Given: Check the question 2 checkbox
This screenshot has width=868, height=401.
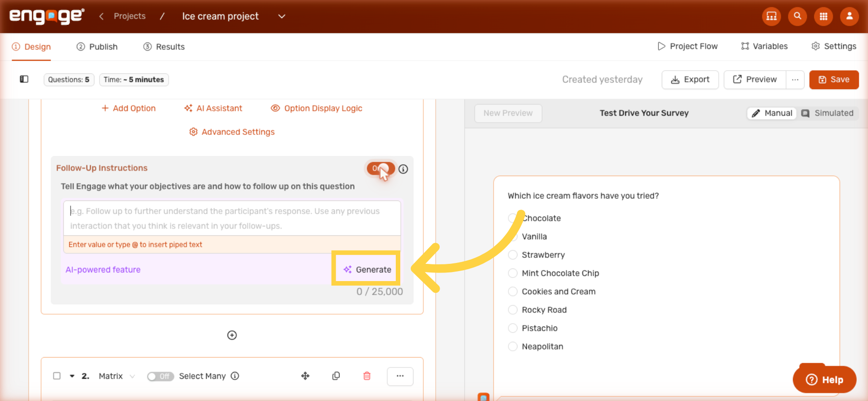Looking at the screenshot, I should 57,376.
